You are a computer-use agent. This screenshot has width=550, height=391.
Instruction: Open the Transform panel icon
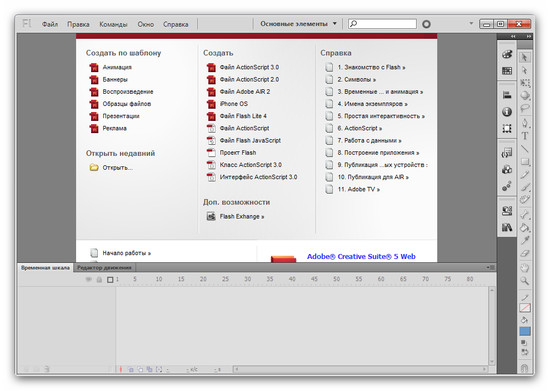click(507, 129)
